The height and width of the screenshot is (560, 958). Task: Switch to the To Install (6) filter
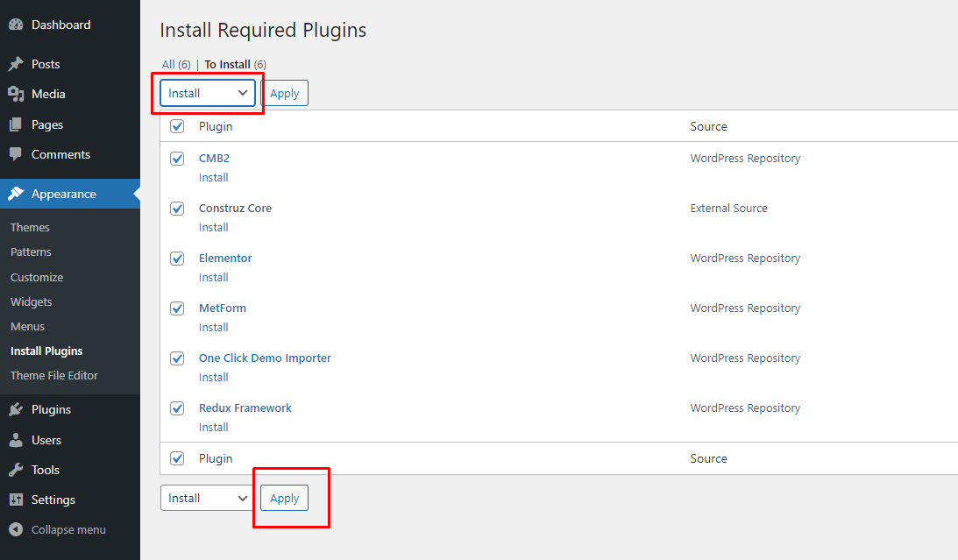pyautogui.click(x=235, y=64)
